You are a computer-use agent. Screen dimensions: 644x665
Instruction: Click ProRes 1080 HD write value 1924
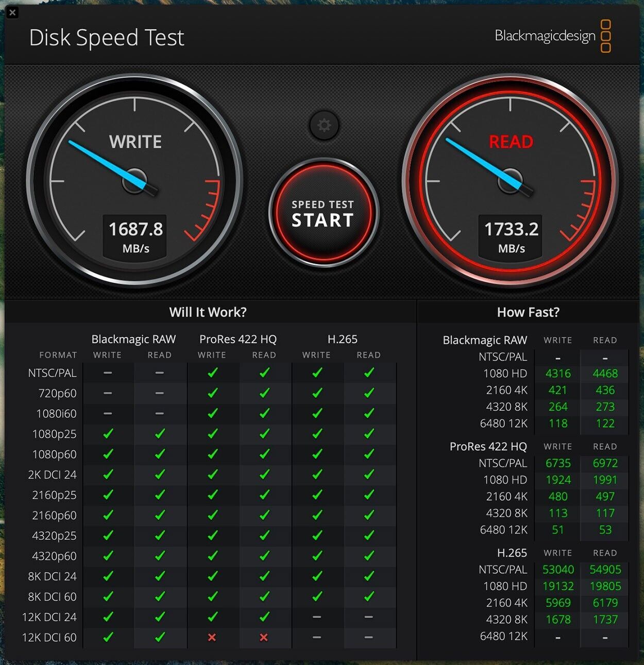[x=558, y=480]
